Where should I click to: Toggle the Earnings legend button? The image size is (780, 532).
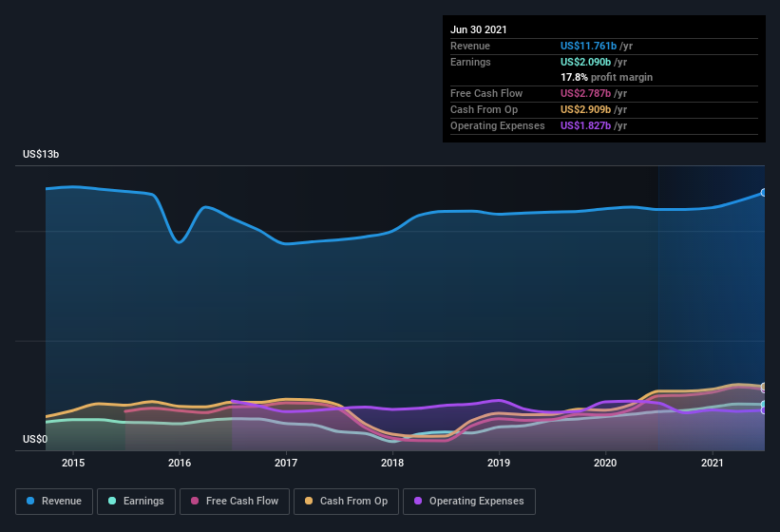tap(136, 502)
